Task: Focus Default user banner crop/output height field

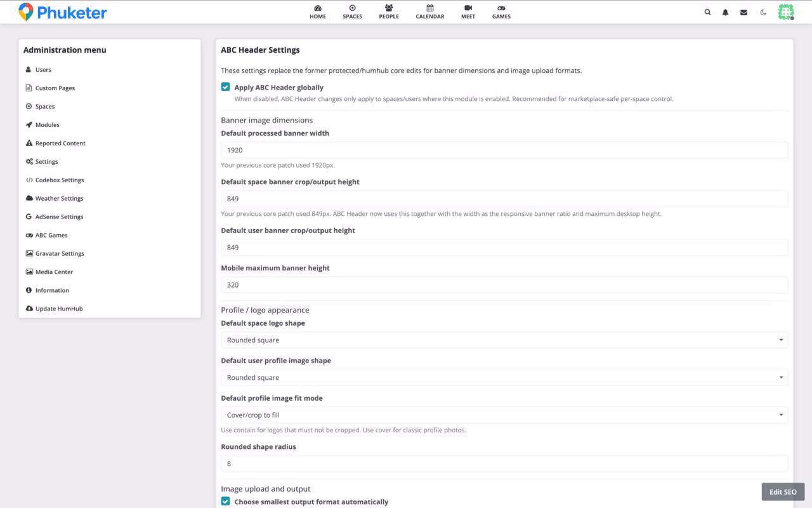Action: point(504,248)
